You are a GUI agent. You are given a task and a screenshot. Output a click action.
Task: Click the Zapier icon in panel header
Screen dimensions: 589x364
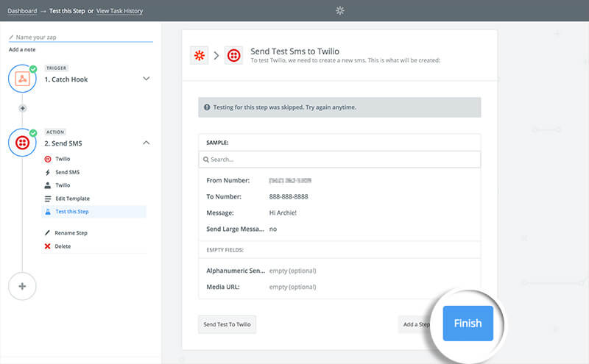[199, 56]
